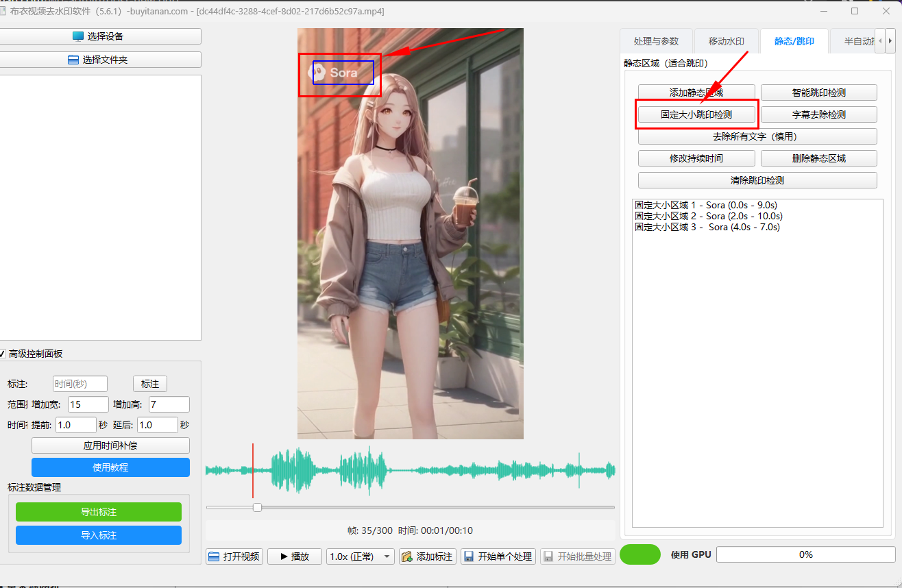This screenshot has width=902, height=588.
Task: Click the 固定大小跳印检测 button
Action: [696, 114]
